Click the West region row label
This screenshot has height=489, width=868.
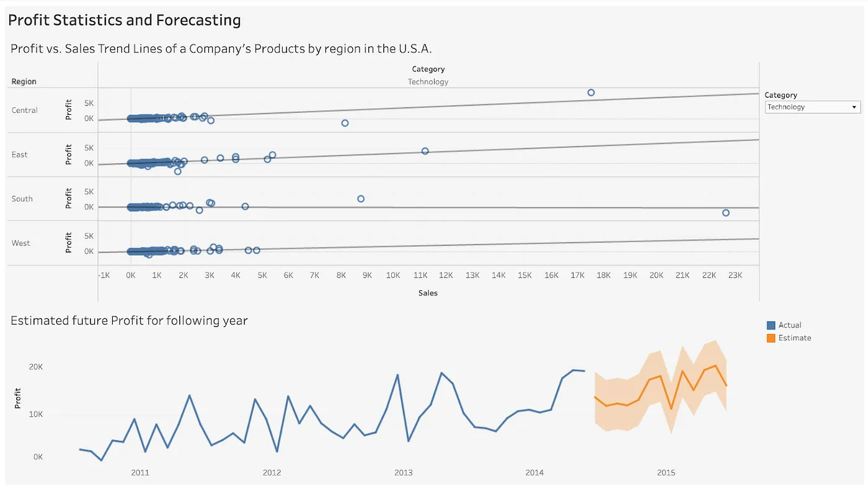(x=20, y=243)
